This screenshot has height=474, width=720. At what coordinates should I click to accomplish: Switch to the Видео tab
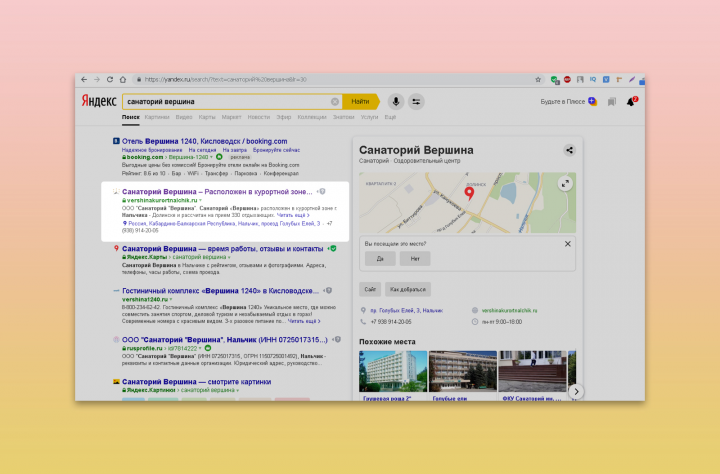click(184, 117)
